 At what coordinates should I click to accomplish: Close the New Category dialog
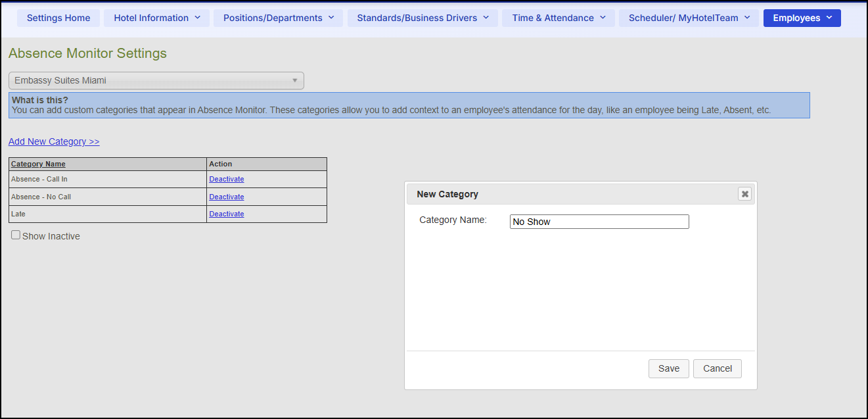click(x=744, y=193)
